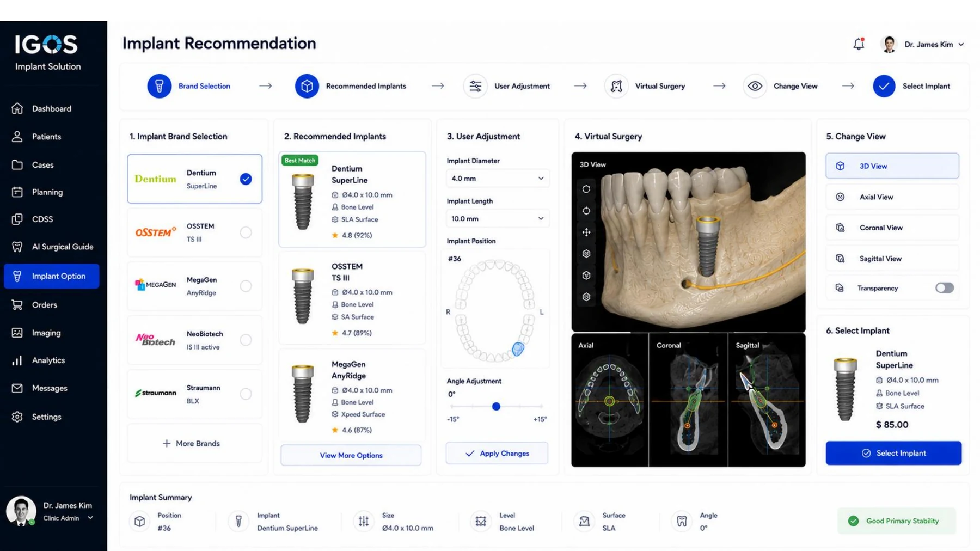Click the green Best Match label
Viewport: 980px width, 551px height.
[300, 160]
